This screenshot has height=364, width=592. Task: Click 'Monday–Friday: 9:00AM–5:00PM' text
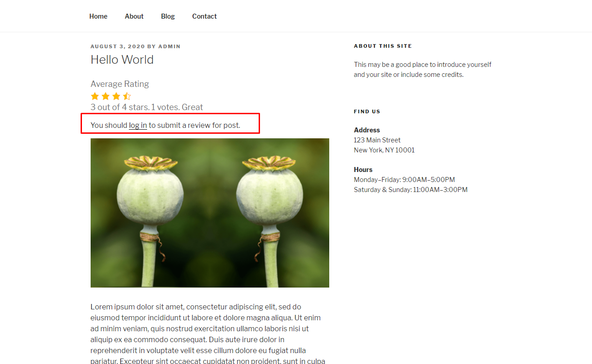click(x=404, y=180)
